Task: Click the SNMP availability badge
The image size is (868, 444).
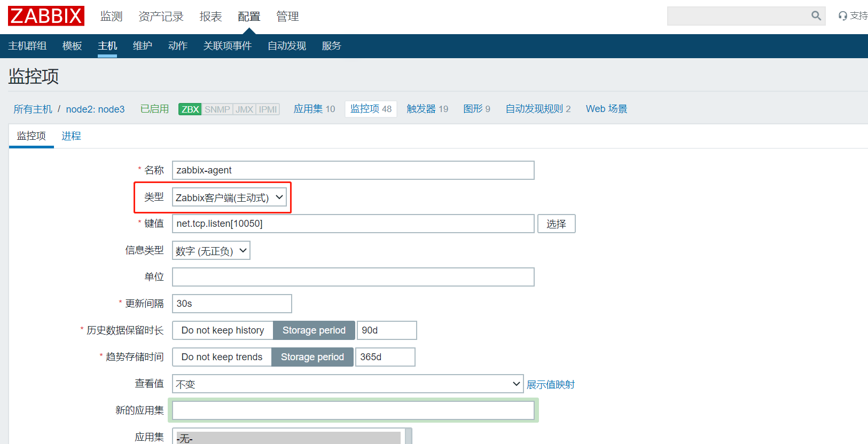Action: (x=217, y=109)
